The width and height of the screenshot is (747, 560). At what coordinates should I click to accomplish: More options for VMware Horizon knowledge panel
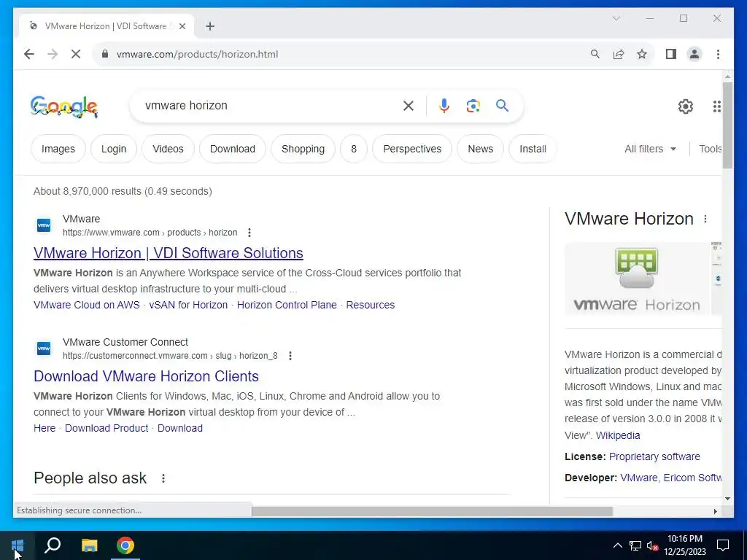coord(705,219)
